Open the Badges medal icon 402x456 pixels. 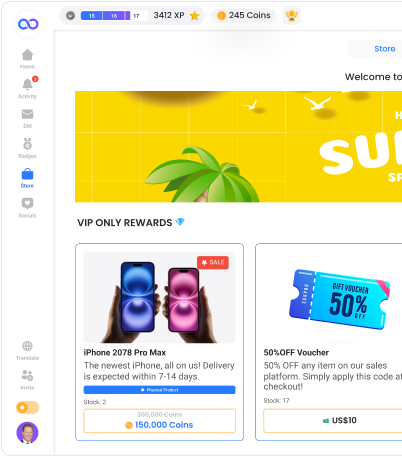coord(27,144)
